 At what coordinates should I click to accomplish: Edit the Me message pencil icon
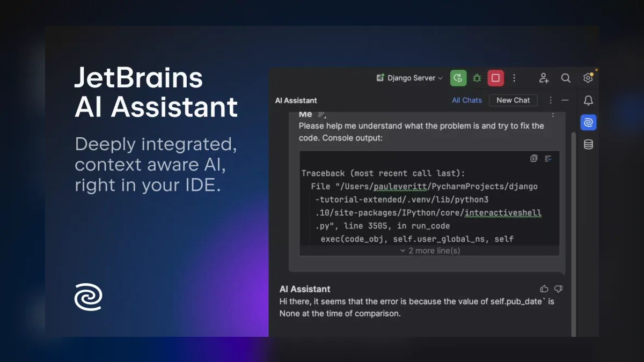321,114
